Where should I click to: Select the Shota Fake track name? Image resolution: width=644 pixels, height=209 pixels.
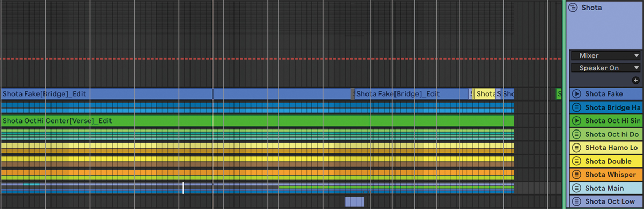pyautogui.click(x=604, y=94)
